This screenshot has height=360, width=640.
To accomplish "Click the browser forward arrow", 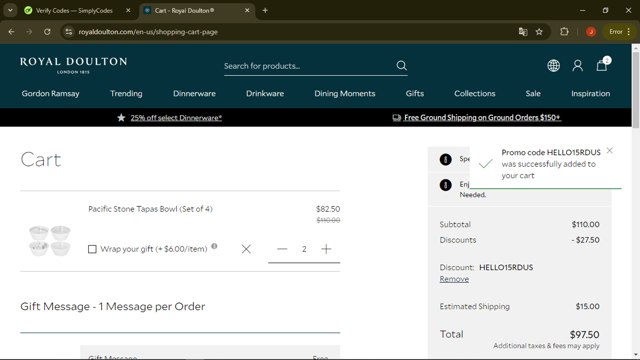I will pyautogui.click(x=29, y=32).
